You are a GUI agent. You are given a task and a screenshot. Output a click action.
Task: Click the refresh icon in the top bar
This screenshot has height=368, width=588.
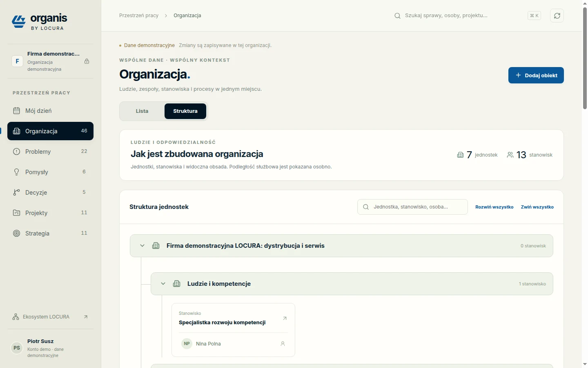coord(557,16)
